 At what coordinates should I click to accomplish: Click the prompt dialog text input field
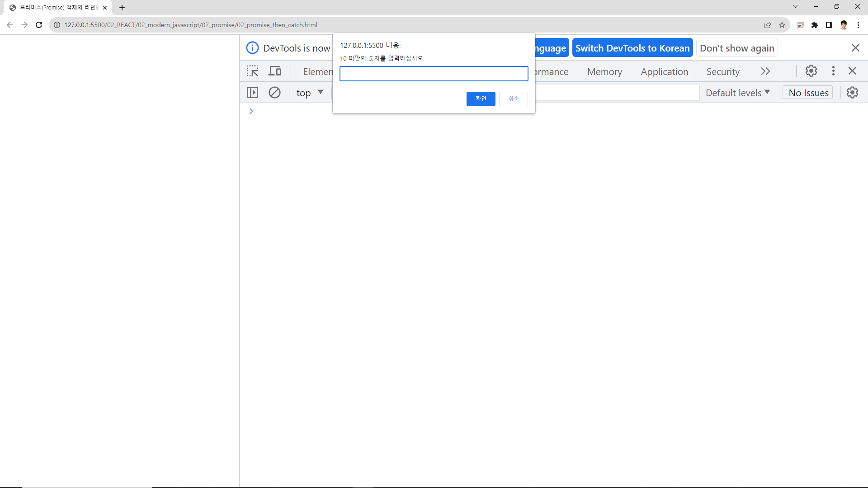(434, 74)
